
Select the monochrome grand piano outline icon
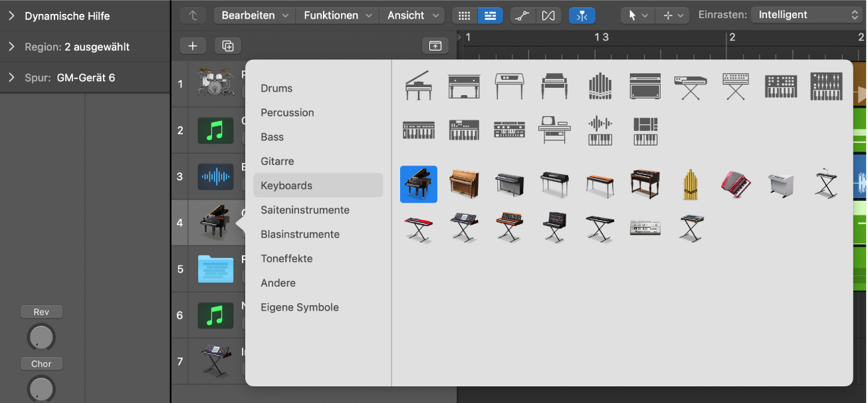[418, 86]
